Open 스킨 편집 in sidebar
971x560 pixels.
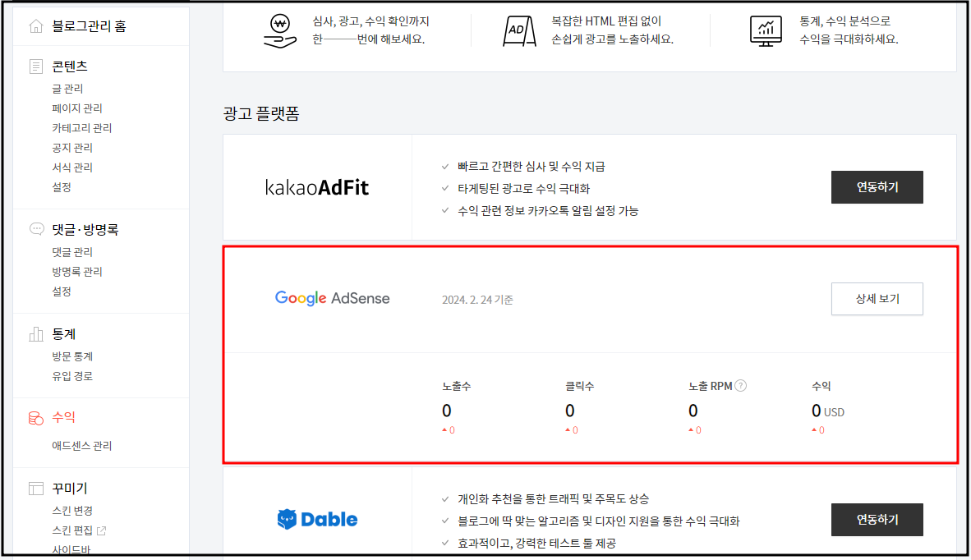tap(71, 530)
